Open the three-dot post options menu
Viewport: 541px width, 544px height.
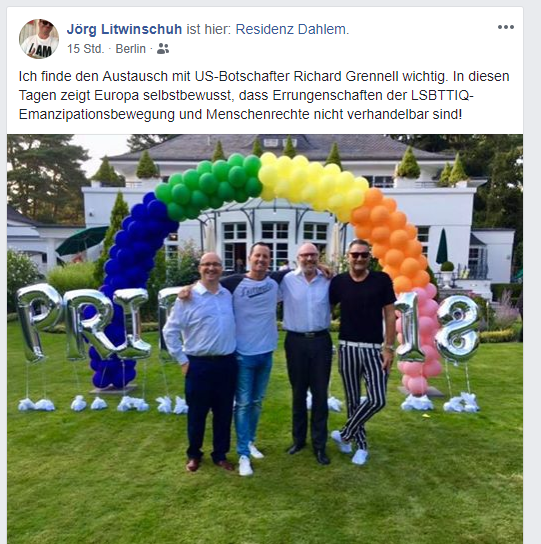coord(506,27)
